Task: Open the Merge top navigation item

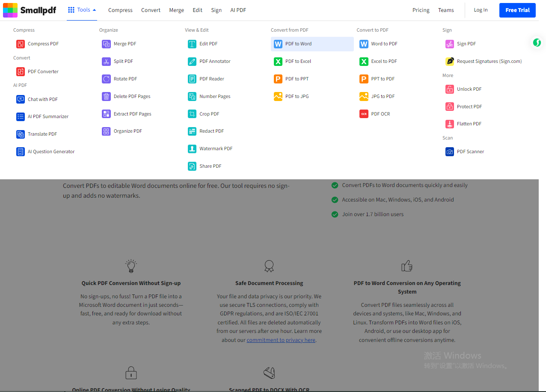Action: tap(176, 10)
